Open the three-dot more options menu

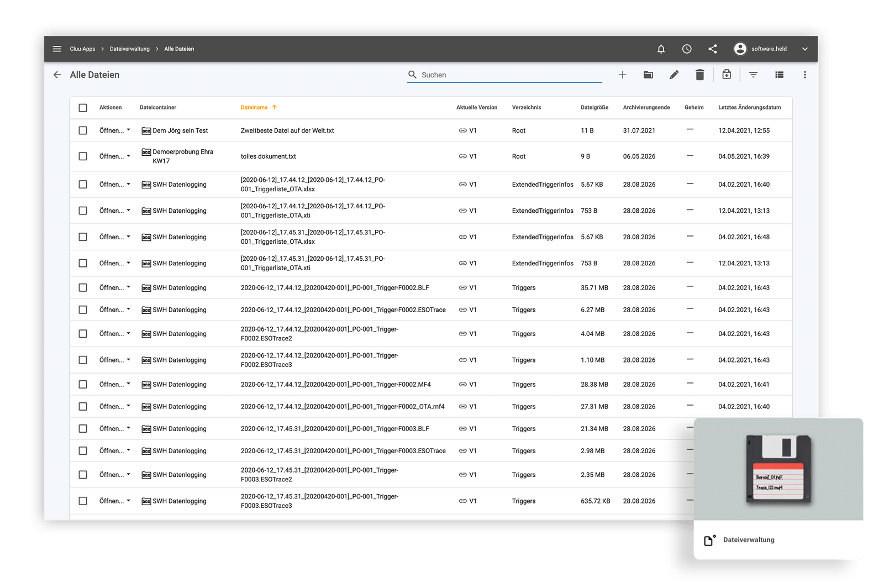pos(804,75)
